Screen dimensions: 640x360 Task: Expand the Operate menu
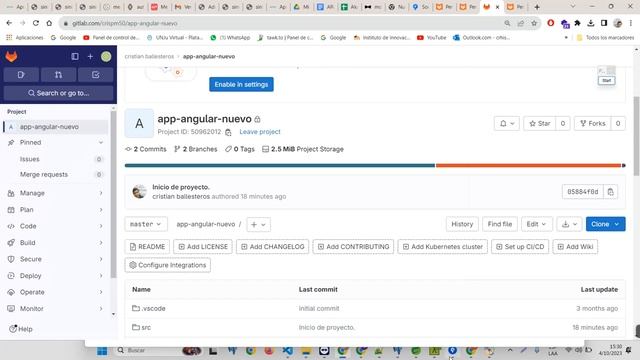[x=56, y=292]
